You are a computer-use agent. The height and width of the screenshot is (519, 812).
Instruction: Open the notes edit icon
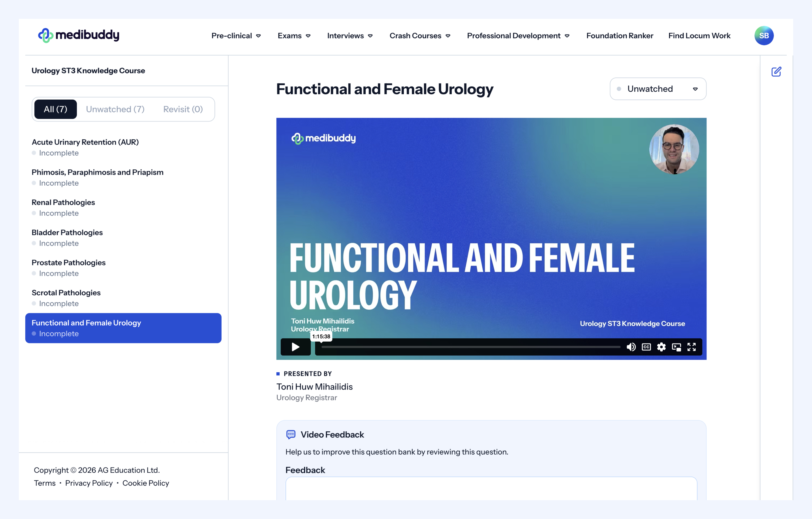776,71
